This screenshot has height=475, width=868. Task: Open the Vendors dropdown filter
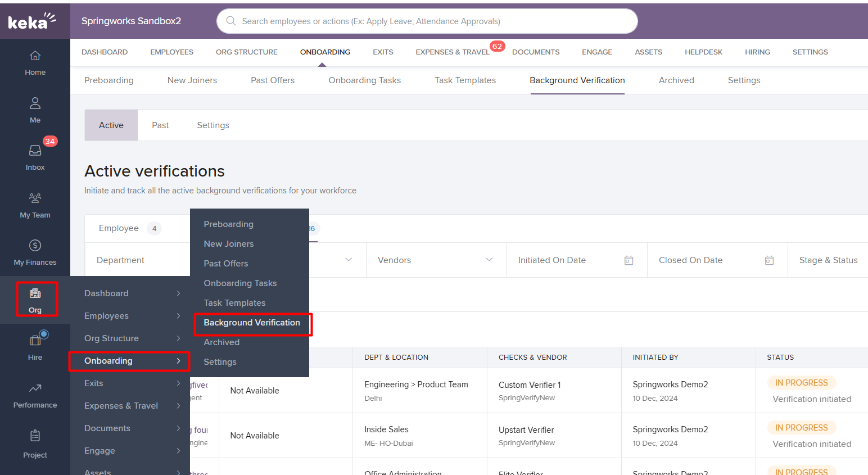click(436, 260)
